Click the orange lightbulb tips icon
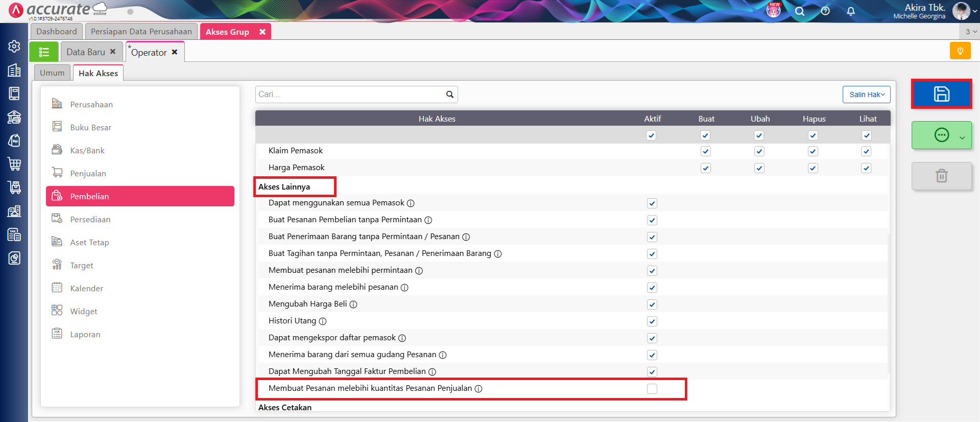Viewport: 980px width, 422px height. [x=960, y=51]
